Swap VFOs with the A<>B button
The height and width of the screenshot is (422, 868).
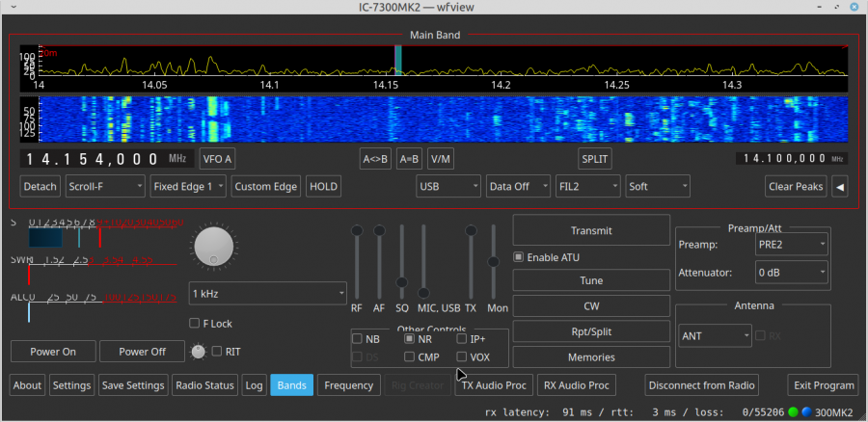point(376,159)
